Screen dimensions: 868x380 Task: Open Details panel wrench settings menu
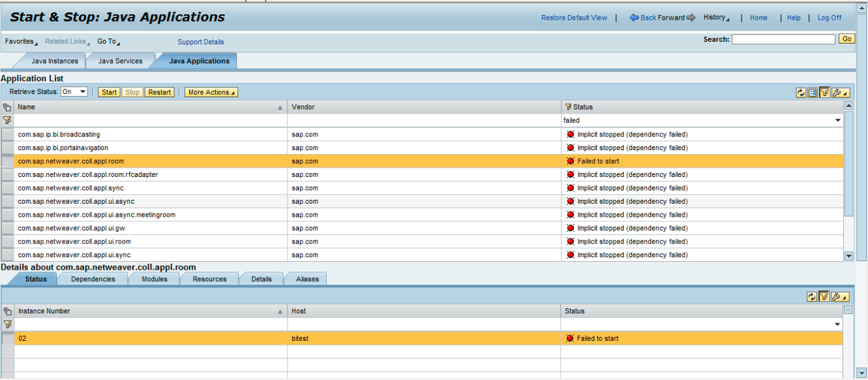tap(840, 297)
